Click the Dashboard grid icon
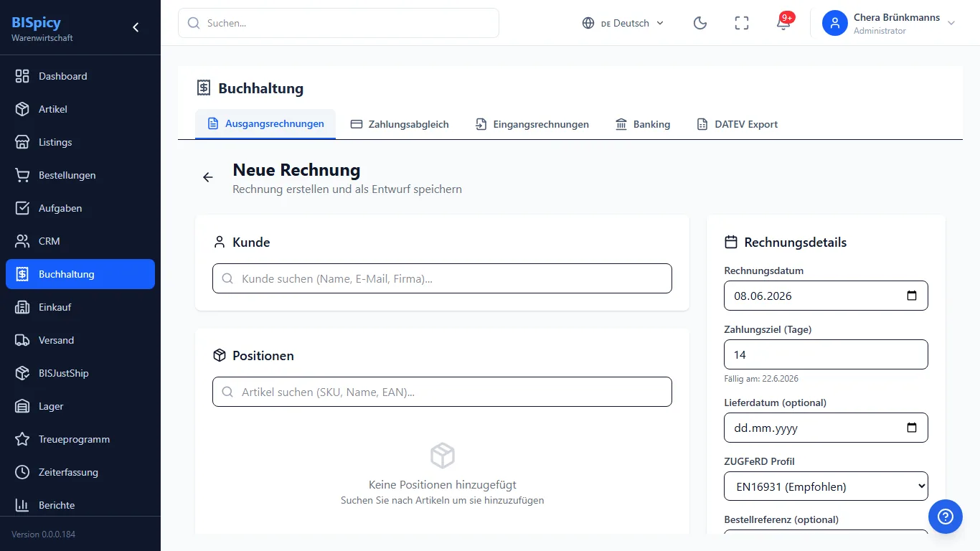Viewport: 980px width, 551px height. click(x=22, y=76)
